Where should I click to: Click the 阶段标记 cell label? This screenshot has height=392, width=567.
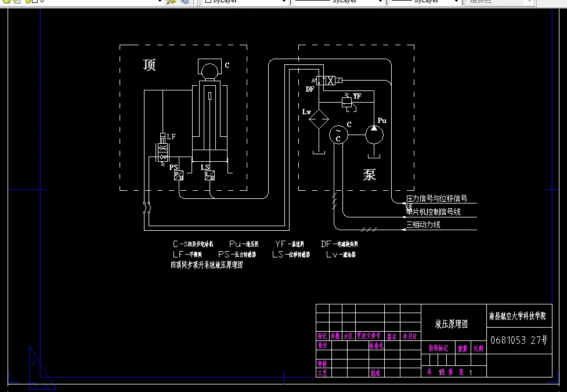coord(438,349)
